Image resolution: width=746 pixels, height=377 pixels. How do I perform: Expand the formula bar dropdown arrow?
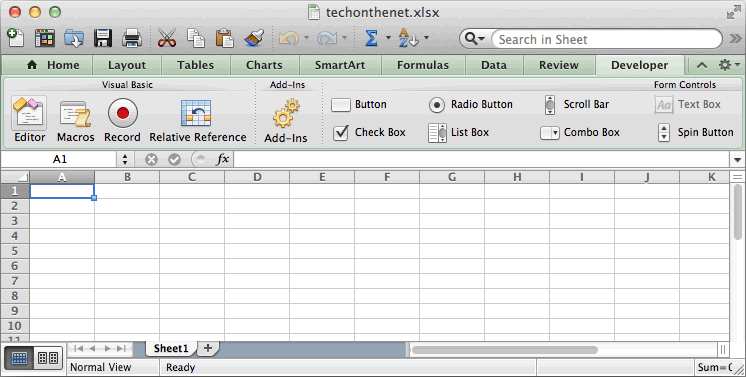(737, 159)
